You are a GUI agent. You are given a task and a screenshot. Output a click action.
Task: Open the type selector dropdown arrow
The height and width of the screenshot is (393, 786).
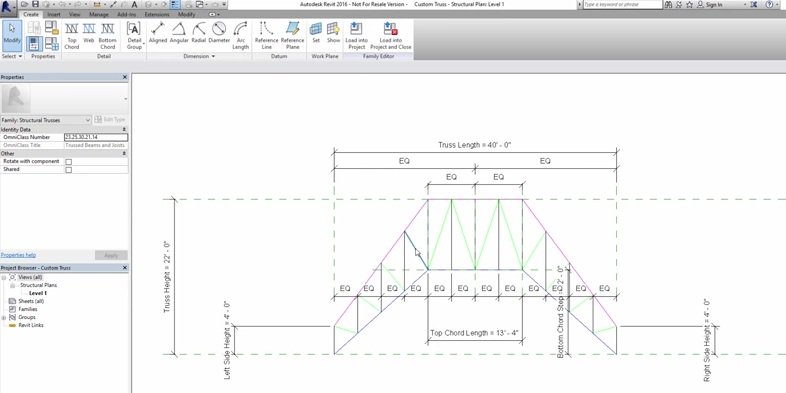(x=125, y=99)
